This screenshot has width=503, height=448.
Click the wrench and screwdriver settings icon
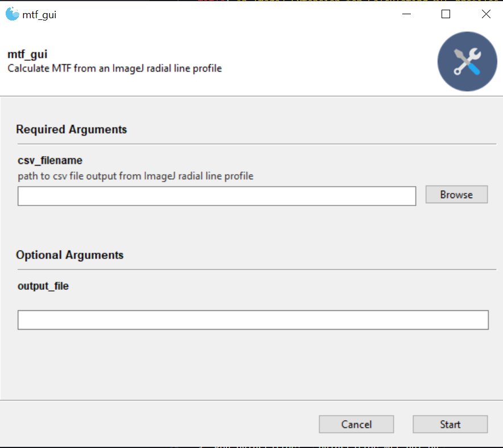(467, 61)
